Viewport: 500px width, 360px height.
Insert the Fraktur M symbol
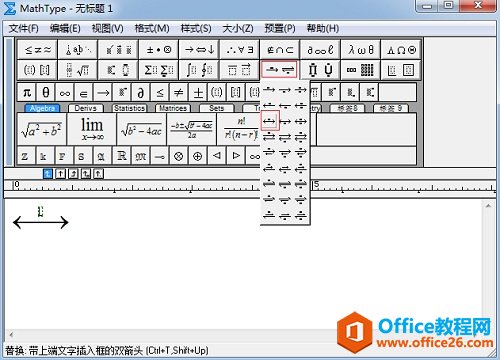coord(141,156)
